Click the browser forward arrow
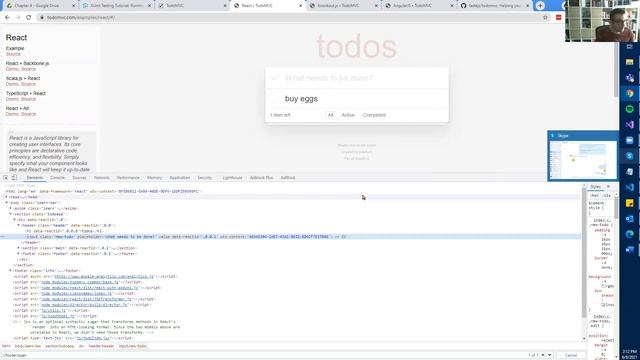This screenshot has width=640, height=360. 18,18
